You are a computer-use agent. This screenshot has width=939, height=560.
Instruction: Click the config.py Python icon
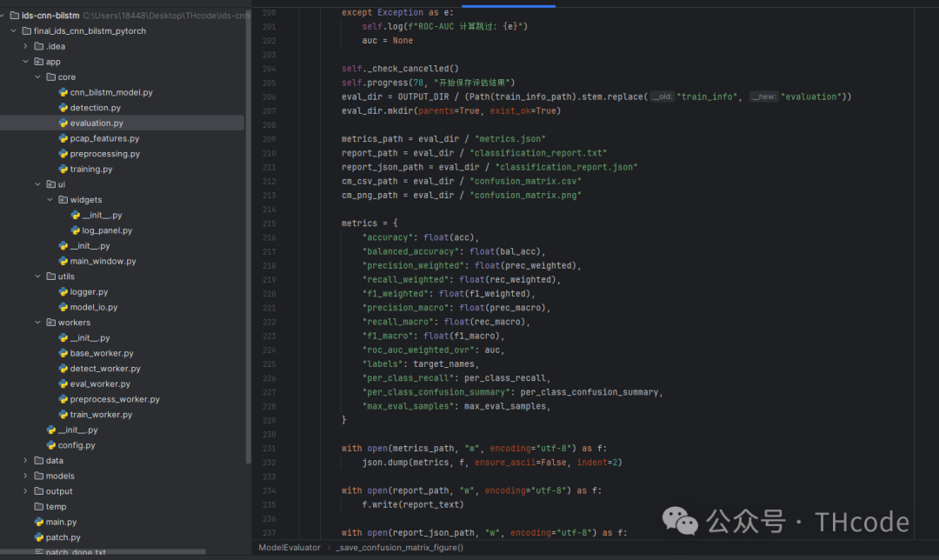point(51,445)
